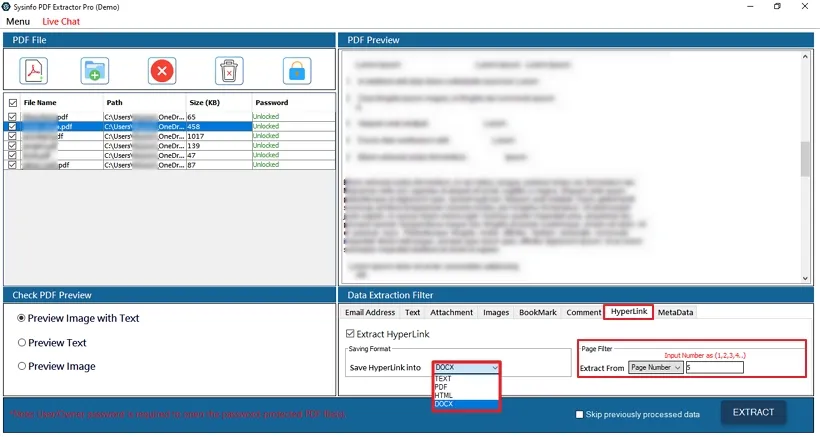Choose TEXT from the format list
The height and width of the screenshot is (437, 820).
coord(466,378)
